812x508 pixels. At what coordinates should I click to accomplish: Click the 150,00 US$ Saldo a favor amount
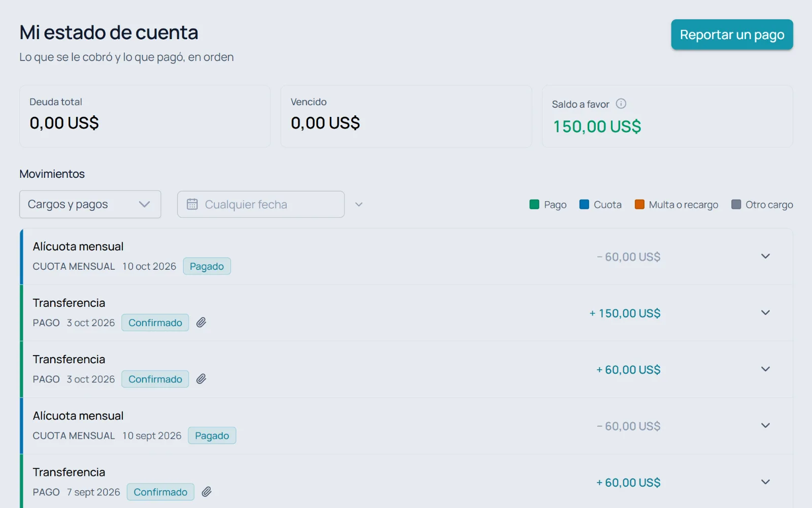click(x=597, y=126)
